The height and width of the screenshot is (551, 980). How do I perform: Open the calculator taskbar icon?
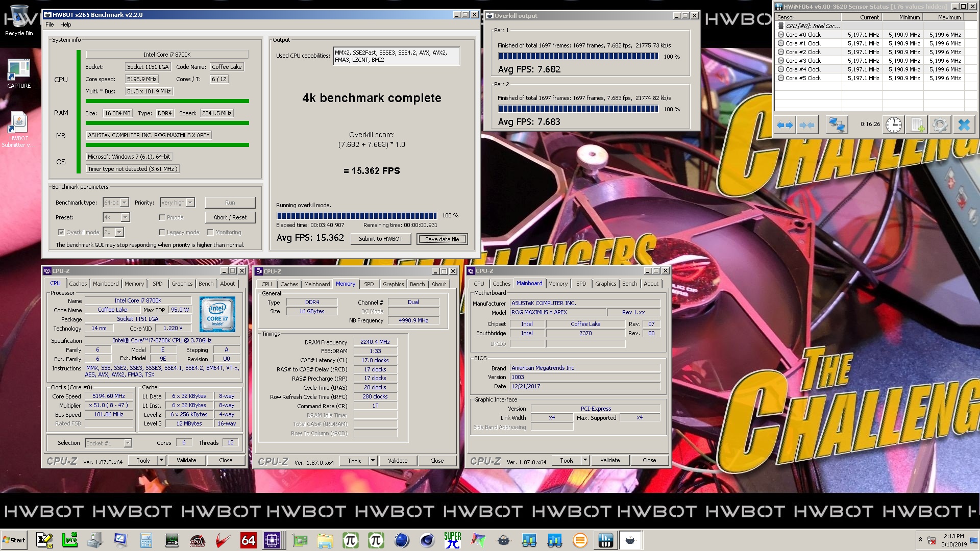pos(146,540)
